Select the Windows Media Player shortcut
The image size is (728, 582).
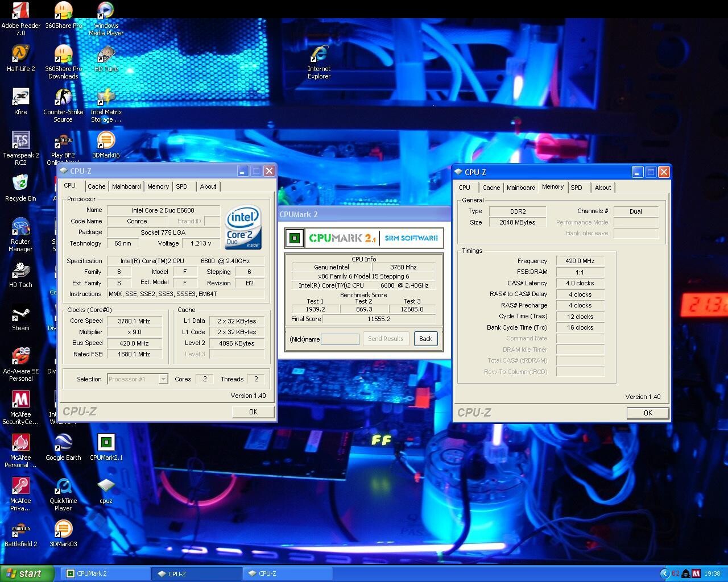click(x=106, y=19)
